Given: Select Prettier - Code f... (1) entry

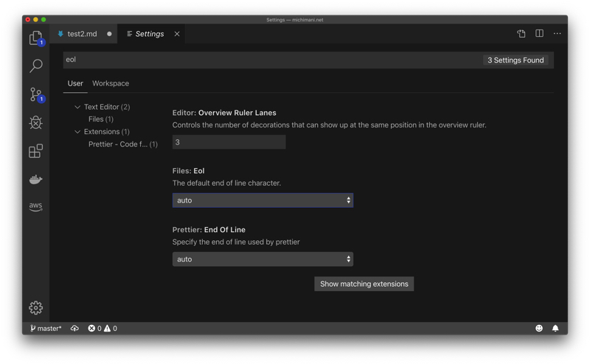Looking at the screenshot, I should [123, 144].
